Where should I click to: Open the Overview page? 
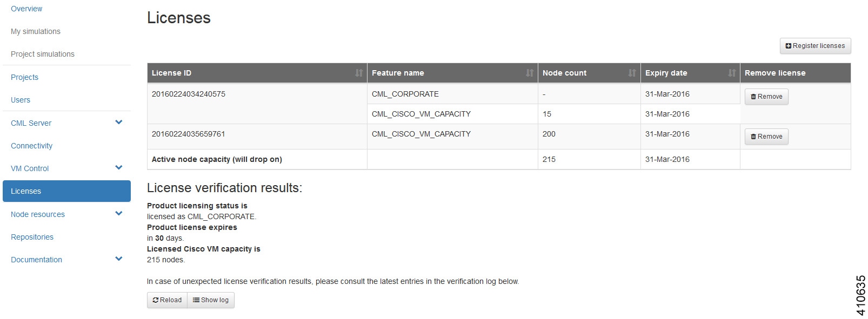(26, 9)
